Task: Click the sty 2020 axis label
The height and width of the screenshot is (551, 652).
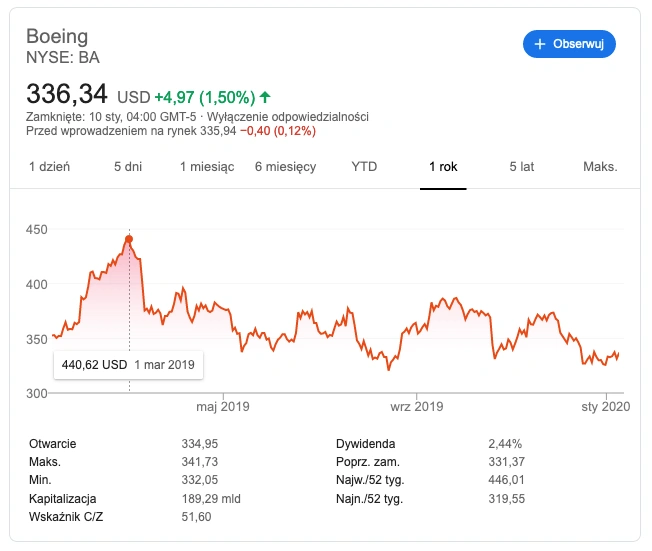Action: coord(606,407)
